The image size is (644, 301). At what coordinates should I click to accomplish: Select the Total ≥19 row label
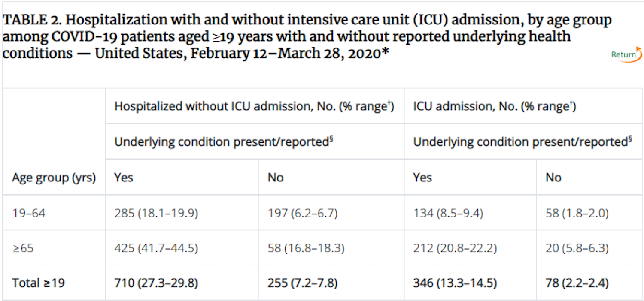click(x=39, y=283)
